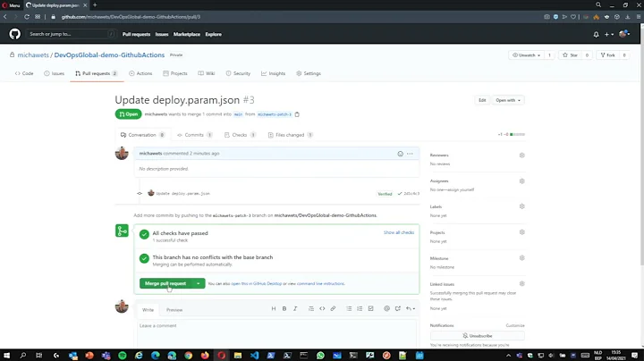Apply bold formatting in comment editor

point(284,308)
